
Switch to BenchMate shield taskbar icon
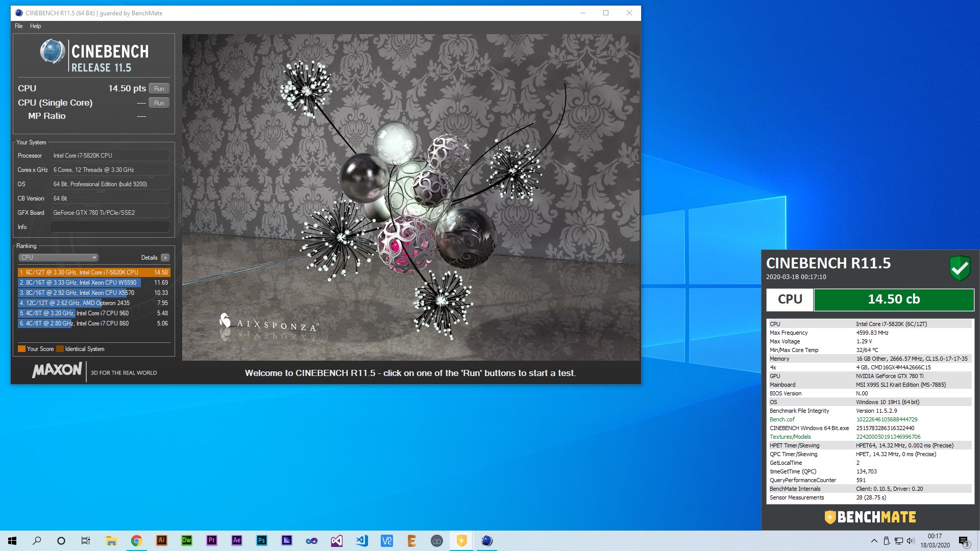461,540
